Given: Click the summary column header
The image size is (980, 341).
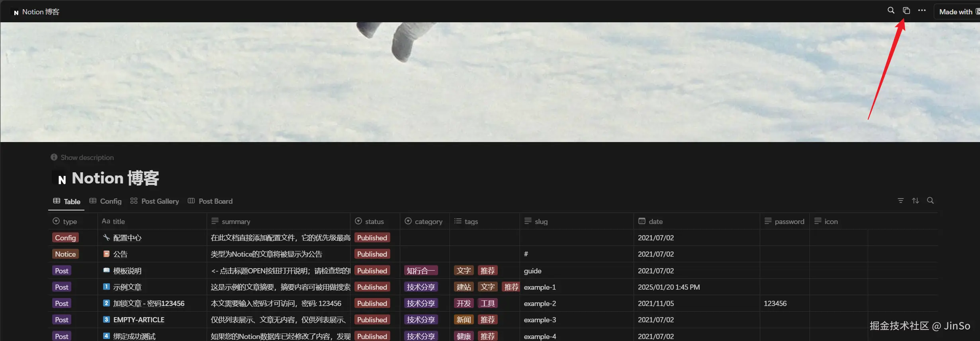Looking at the screenshot, I should coord(279,221).
